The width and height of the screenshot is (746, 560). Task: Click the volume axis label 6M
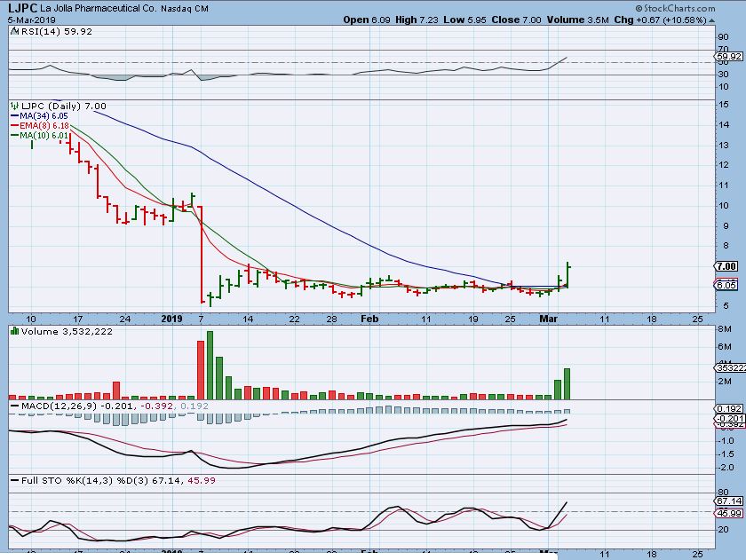pos(724,346)
